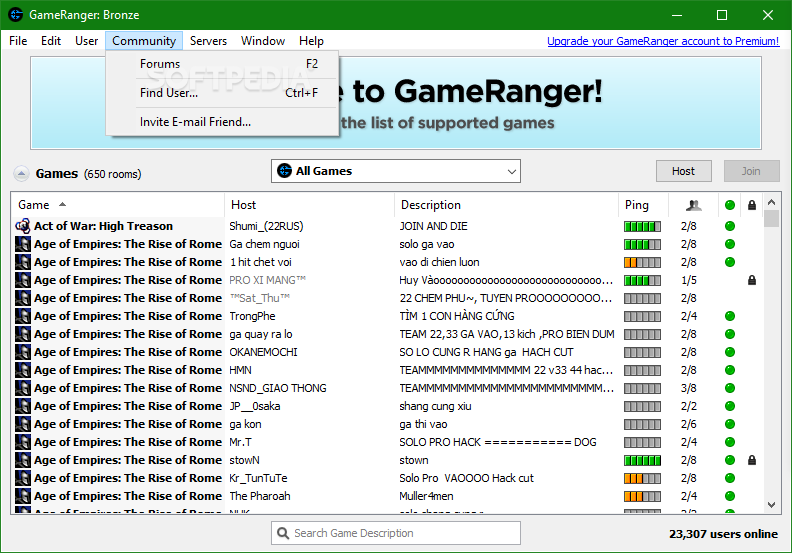Click green dot in ga kon row

point(729,424)
